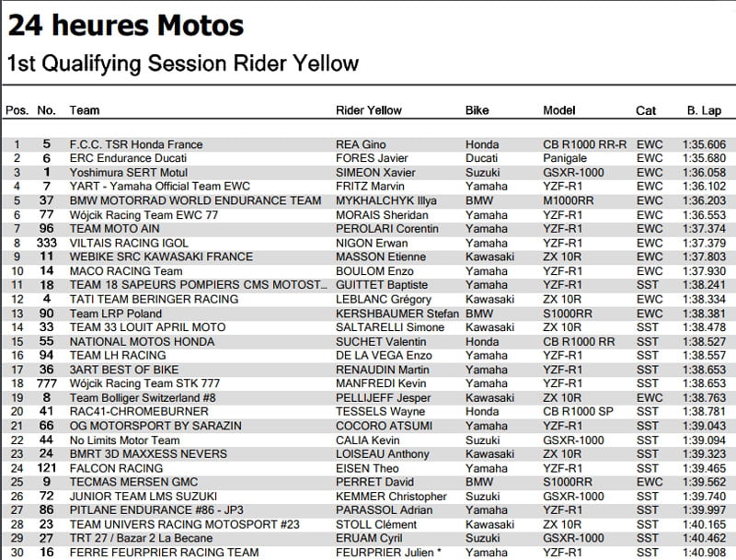Click the 'Rider Yellow' column header
Screen dimensions: 736x560
[x=368, y=110]
